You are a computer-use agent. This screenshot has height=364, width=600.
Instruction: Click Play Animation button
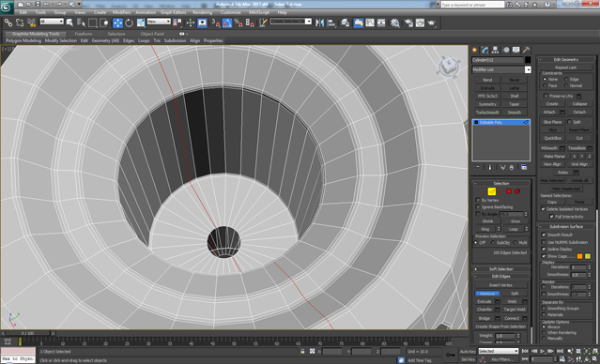coord(543,351)
